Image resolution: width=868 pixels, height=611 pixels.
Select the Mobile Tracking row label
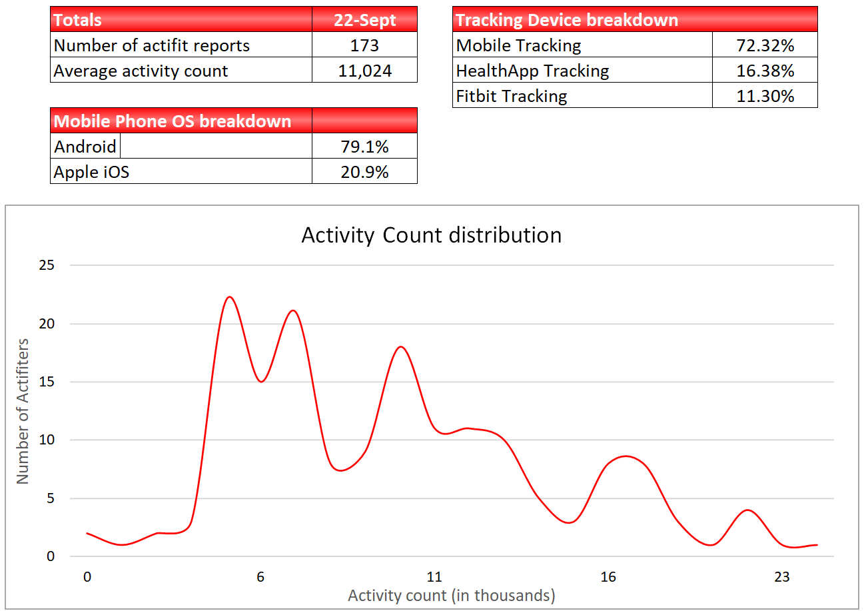click(x=582, y=45)
